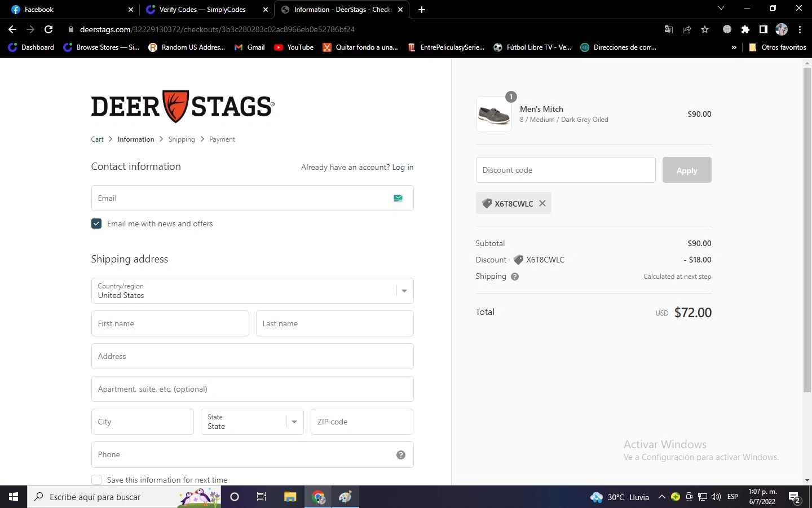Open the Windows Start menu
Viewport: 812px width, 508px height.
click(14, 497)
